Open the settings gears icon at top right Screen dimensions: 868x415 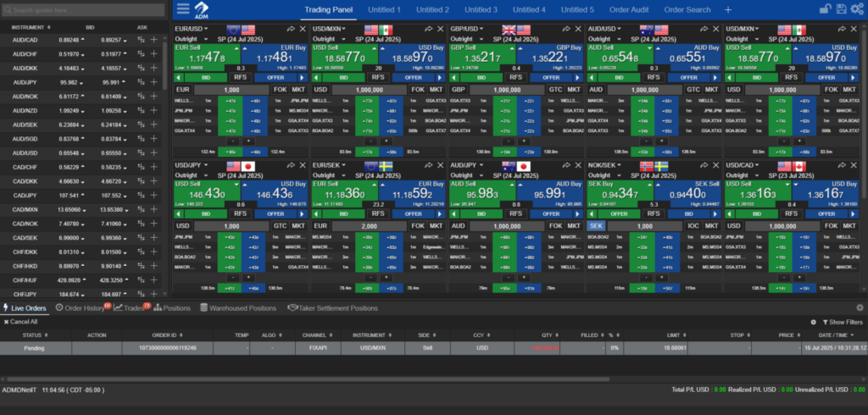[856, 9]
